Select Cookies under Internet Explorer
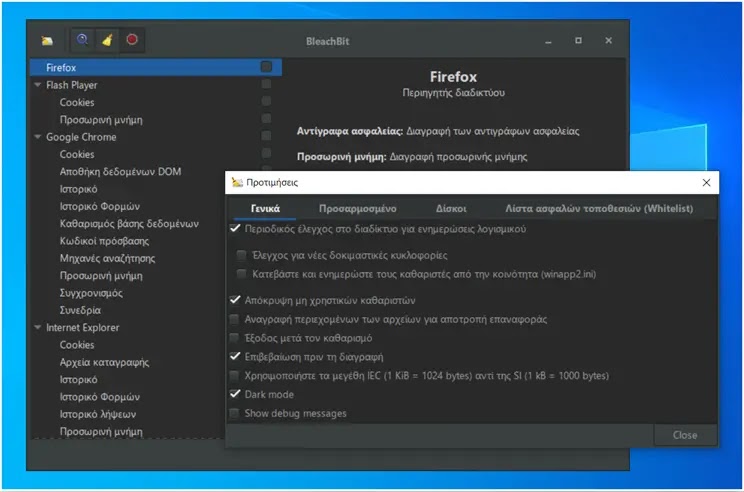The height and width of the screenshot is (492, 744). (77, 344)
